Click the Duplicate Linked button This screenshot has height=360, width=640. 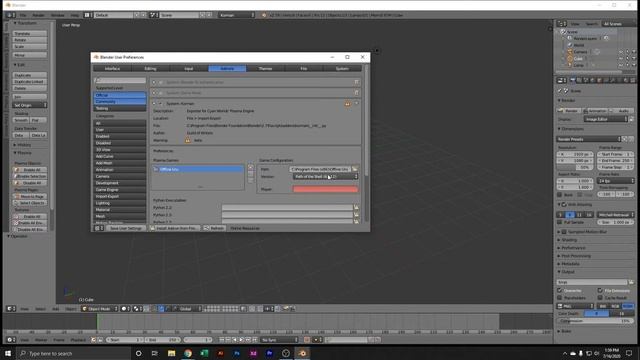[x=30, y=82]
